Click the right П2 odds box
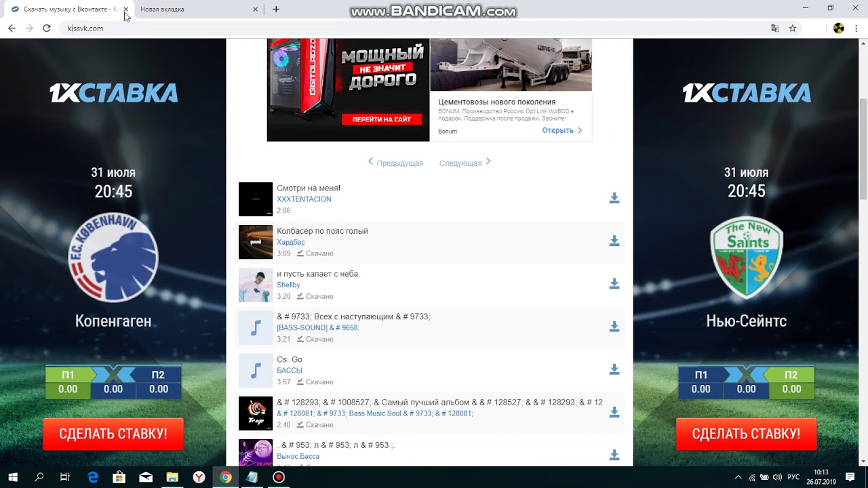This screenshot has height=488, width=868. [x=791, y=382]
